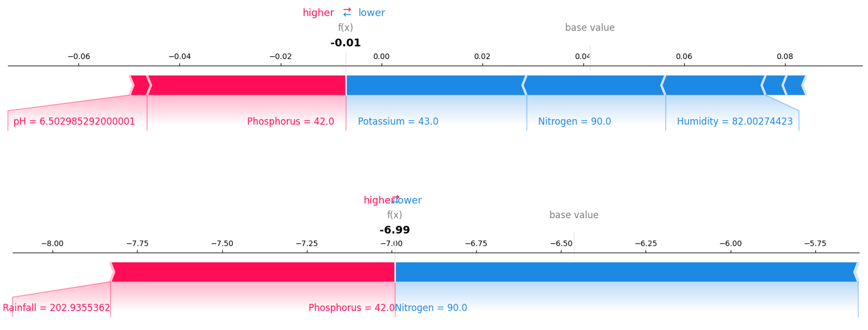The width and height of the screenshot is (868, 330).
Task: Click the −8.00 axis tick label
Action: (x=52, y=244)
